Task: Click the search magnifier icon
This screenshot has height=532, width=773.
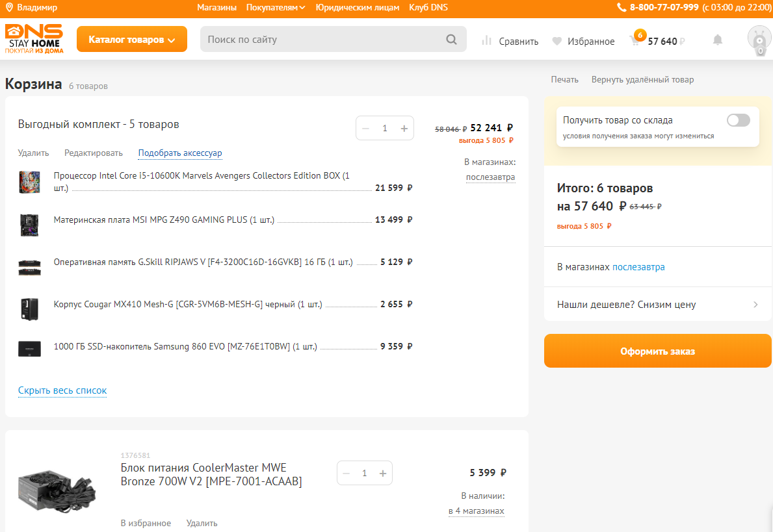Action: point(451,40)
